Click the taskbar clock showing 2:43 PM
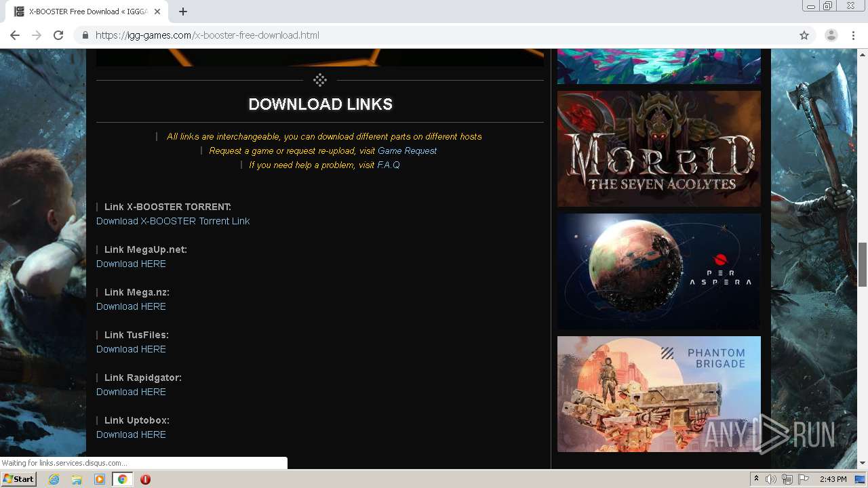Screen dimensions: 868x488 point(833,479)
